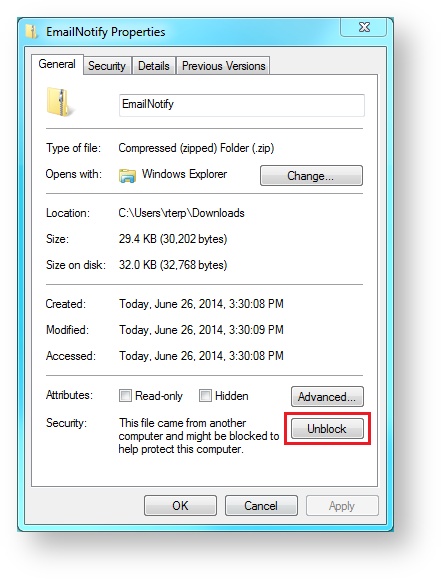The height and width of the screenshot is (580, 442).
Task: Click the Location path text C:\Users\rterp\Downloads
Action: coord(181,213)
